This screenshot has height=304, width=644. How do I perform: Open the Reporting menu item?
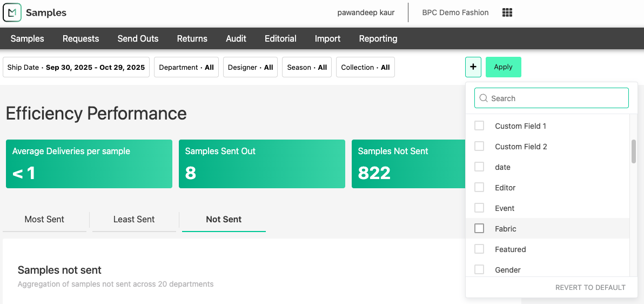378,38
